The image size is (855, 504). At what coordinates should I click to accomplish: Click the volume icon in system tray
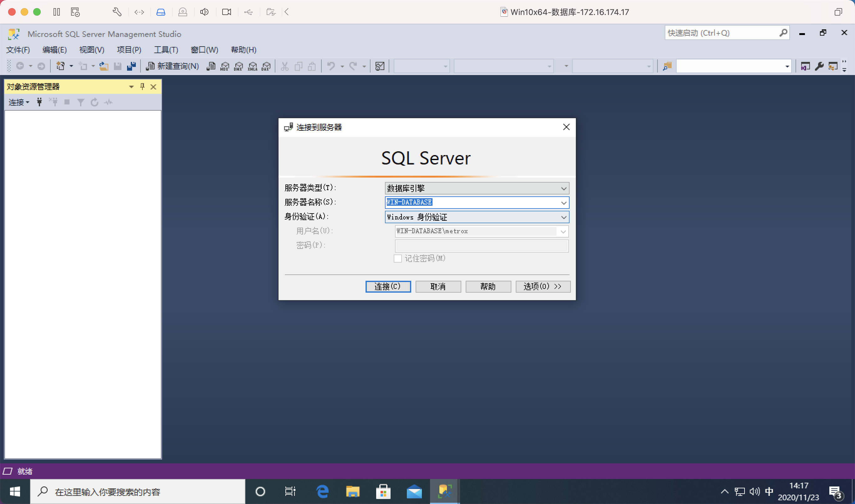754,491
